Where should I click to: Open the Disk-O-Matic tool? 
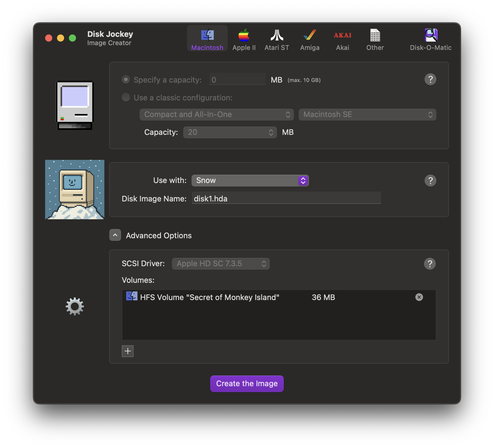[430, 39]
